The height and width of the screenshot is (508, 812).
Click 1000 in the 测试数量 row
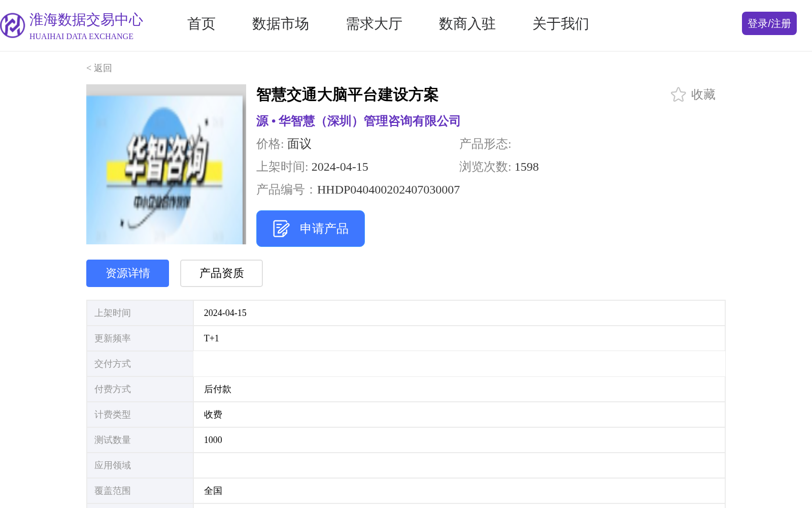[213, 440]
